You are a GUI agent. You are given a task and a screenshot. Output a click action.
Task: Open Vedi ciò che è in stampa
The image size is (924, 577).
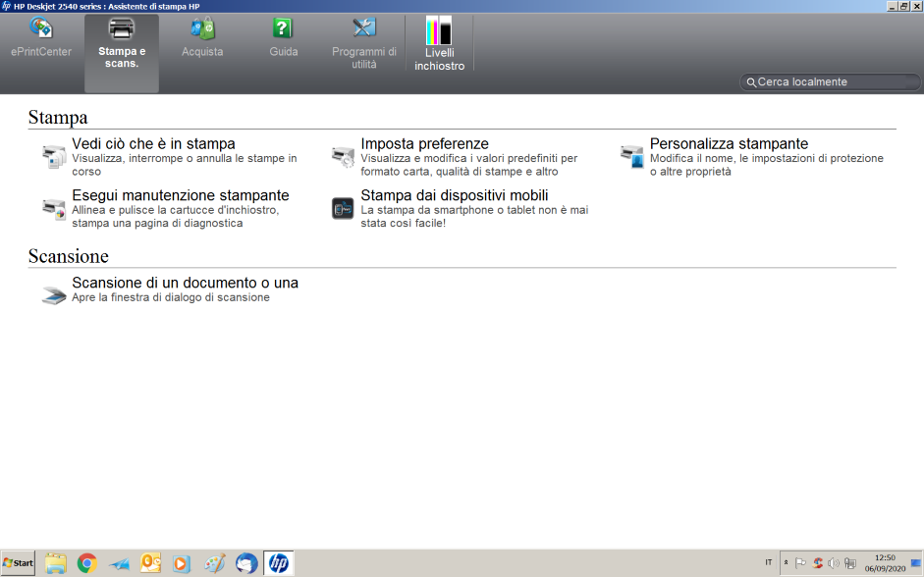(x=153, y=144)
